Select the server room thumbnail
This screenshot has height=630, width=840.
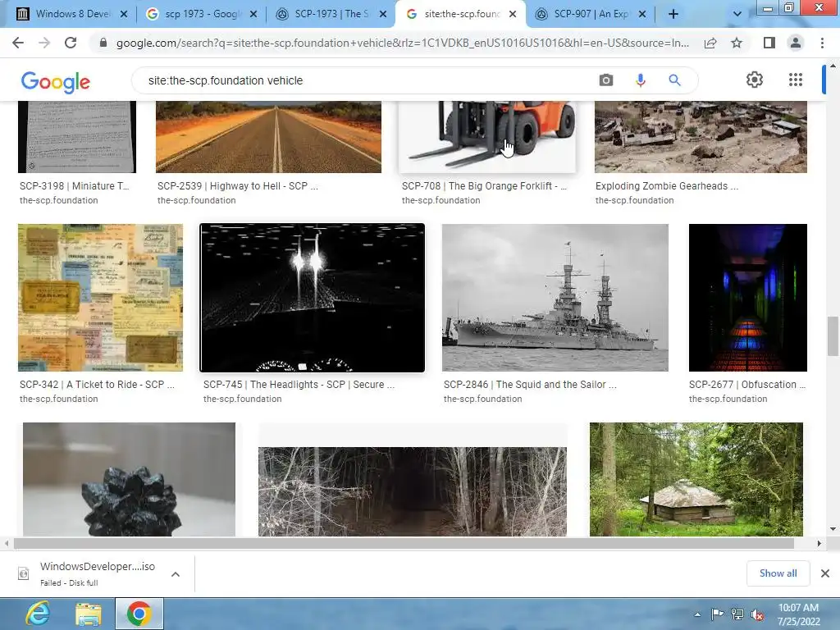[748, 298]
